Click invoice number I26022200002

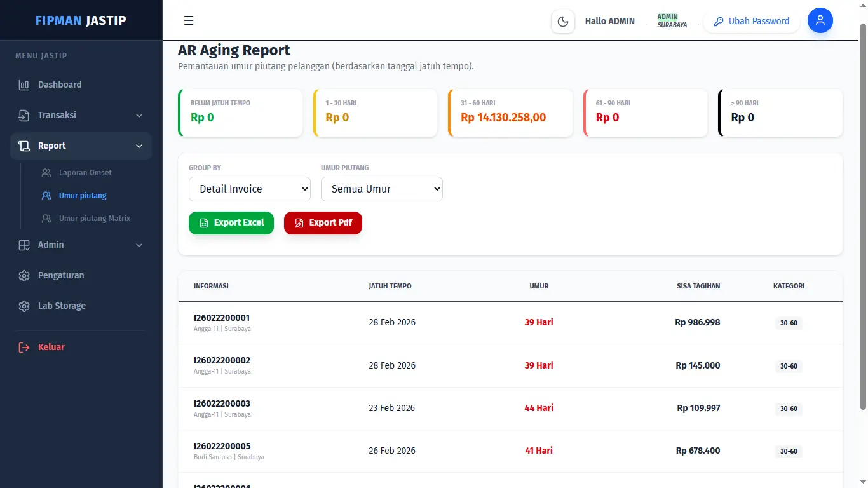[x=222, y=360]
